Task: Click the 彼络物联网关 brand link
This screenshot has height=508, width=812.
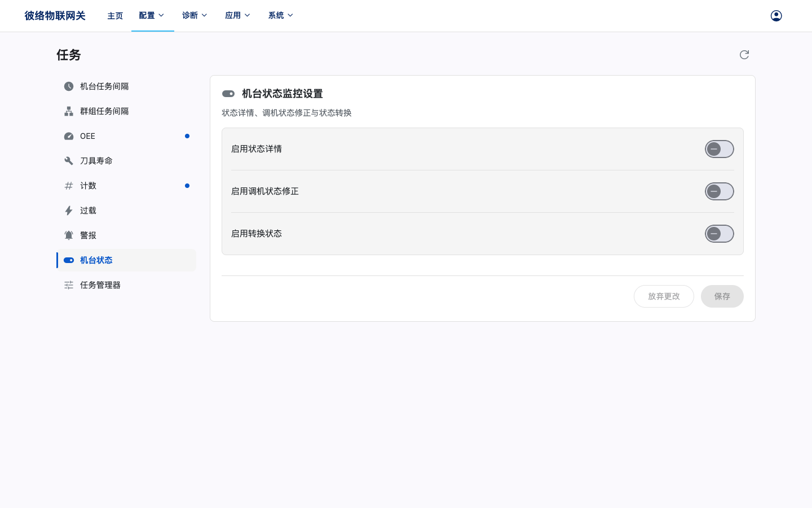Action: point(55,16)
